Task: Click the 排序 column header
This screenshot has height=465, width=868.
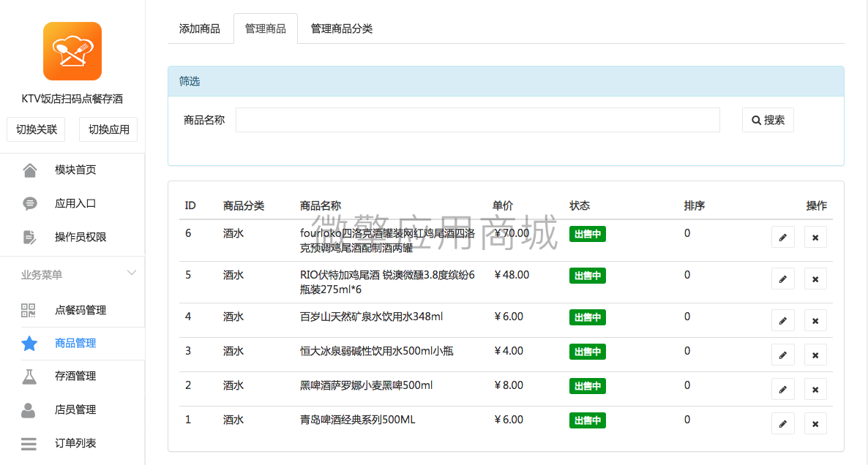Action: click(x=694, y=205)
